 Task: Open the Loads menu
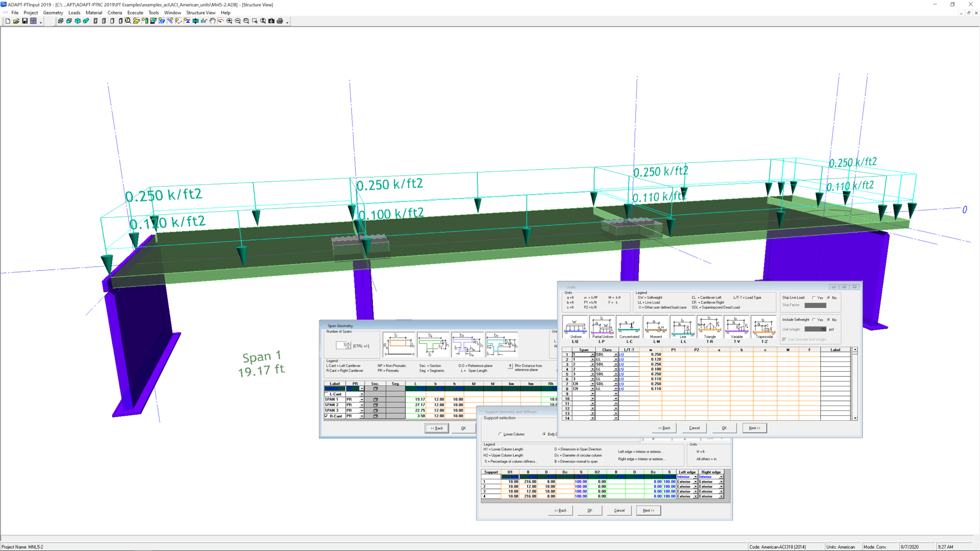pyautogui.click(x=74, y=12)
